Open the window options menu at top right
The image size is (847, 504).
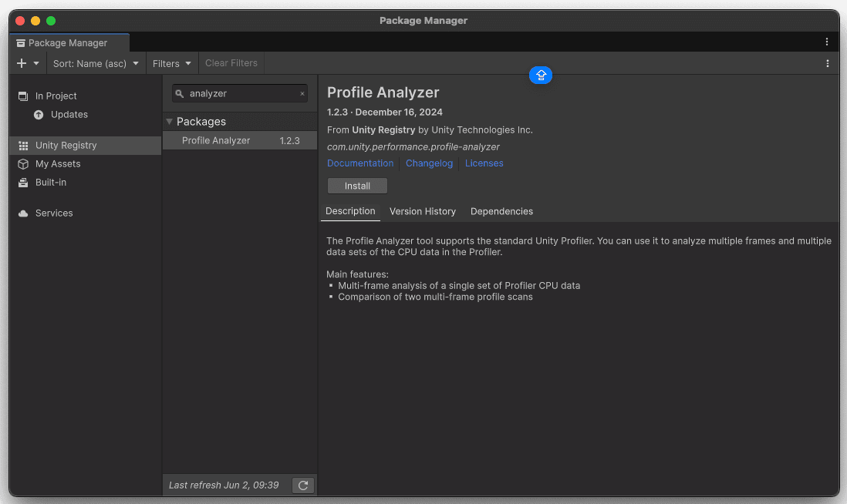[827, 42]
